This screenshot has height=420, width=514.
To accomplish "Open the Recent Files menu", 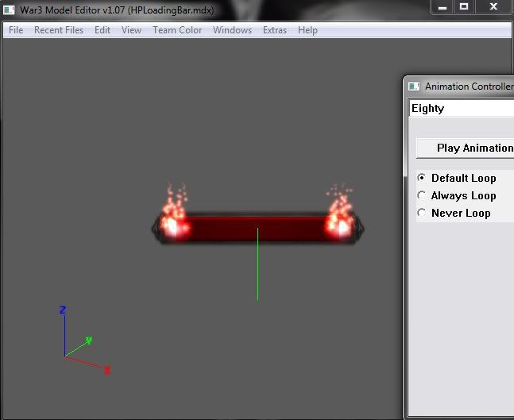I will point(59,30).
